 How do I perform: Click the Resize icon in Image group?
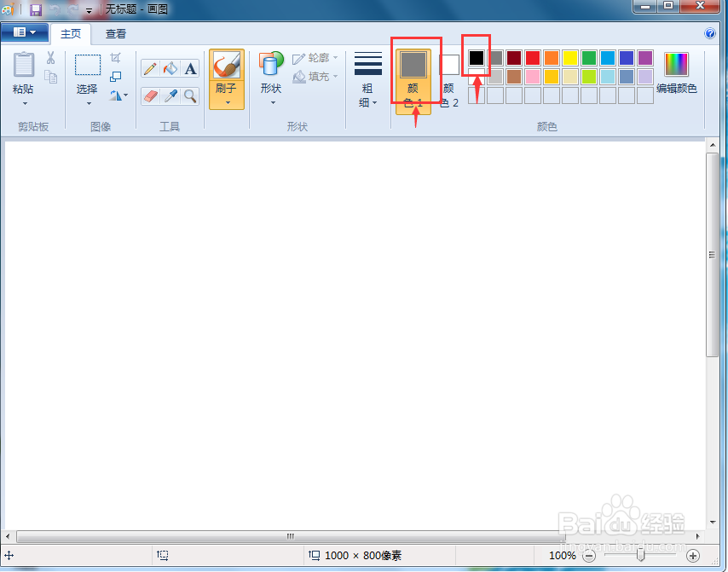click(116, 77)
